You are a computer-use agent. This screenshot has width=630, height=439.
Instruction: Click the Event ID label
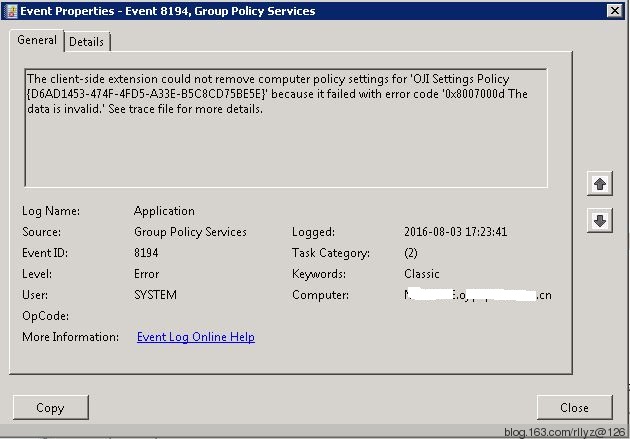pos(45,253)
